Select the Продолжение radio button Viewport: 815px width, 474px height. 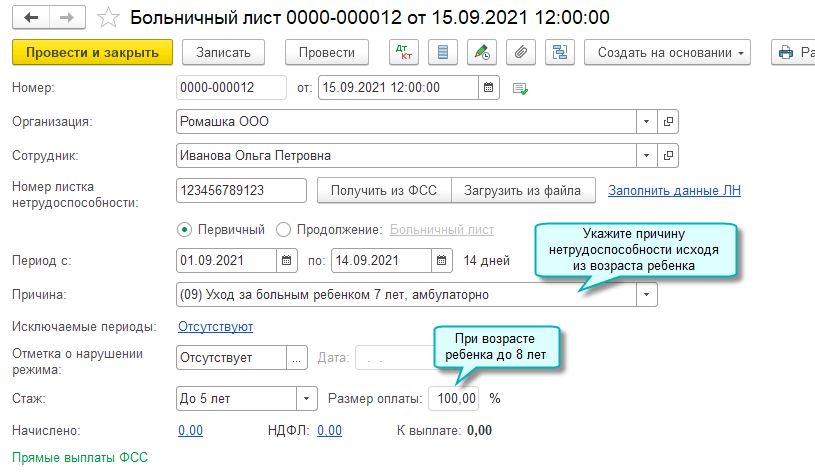pyautogui.click(x=283, y=229)
